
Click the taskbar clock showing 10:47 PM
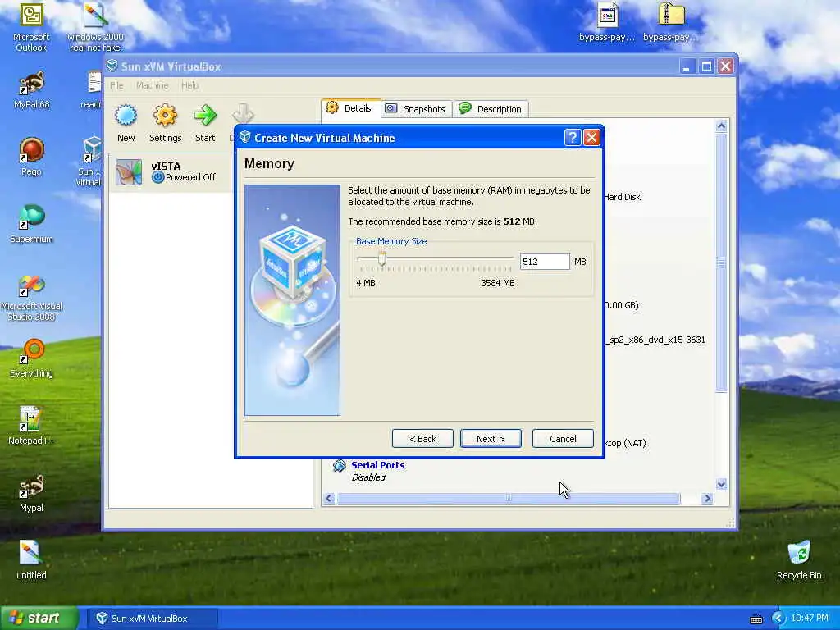pos(810,619)
